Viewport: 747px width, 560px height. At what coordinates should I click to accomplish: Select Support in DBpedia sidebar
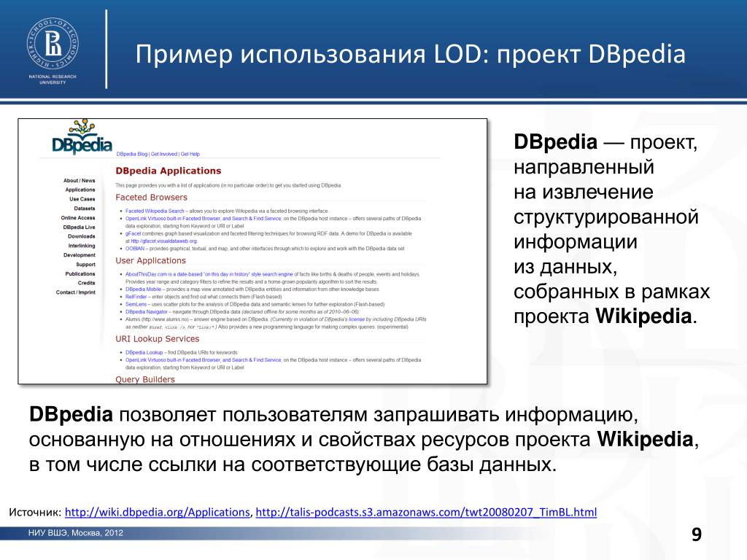(x=86, y=264)
